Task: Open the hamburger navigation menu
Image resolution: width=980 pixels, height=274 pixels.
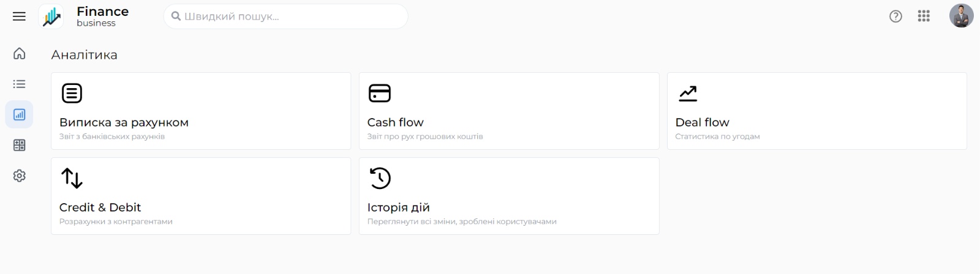Action: click(19, 17)
